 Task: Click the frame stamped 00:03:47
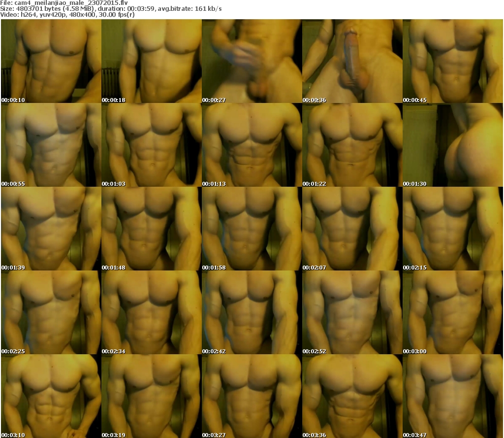click(x=453, y=396)
